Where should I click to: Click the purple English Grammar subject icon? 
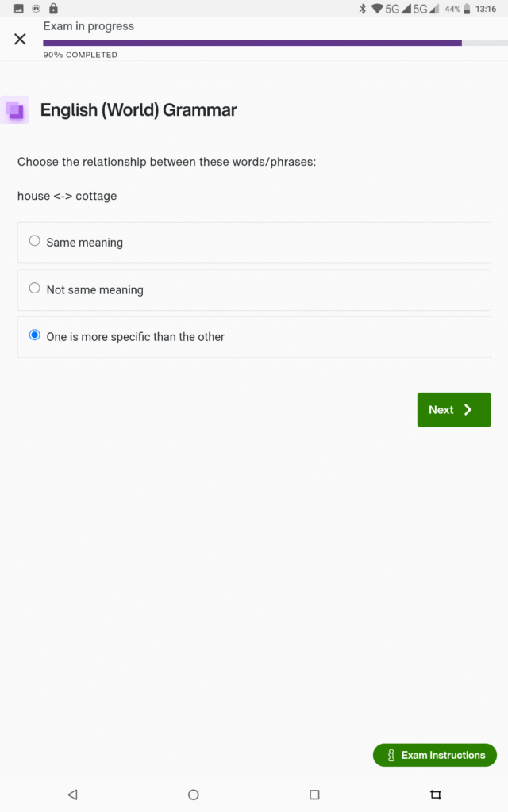pyautogui.click(x=15, y=110)
